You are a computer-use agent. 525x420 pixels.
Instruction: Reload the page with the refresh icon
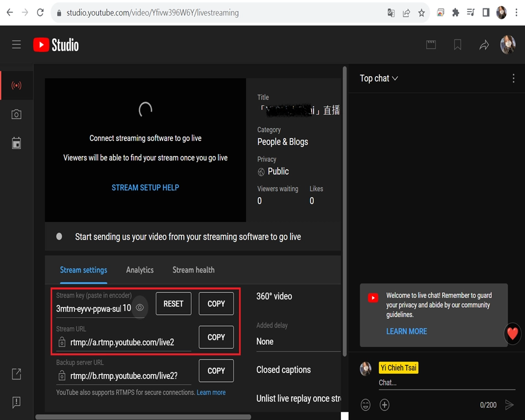pos(40,13)
